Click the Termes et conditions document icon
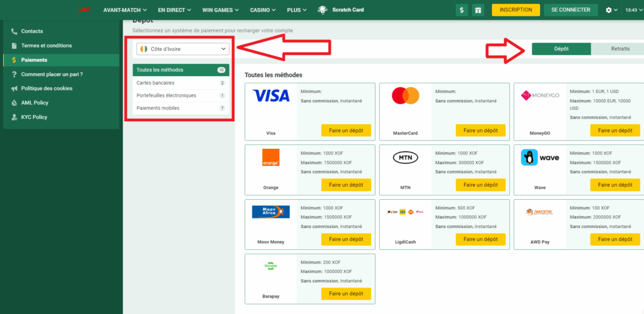This screenshot has height=314, width=644. [14, 45]
